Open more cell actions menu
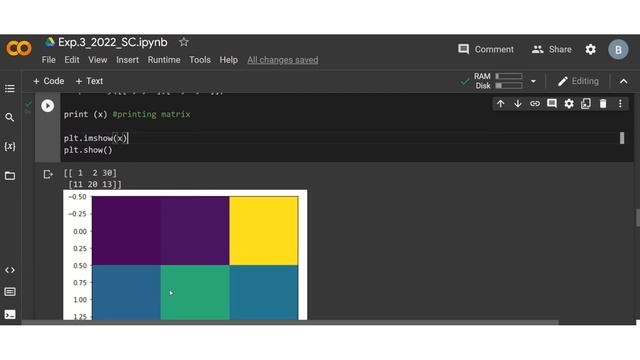Image resolution: width=640 pixels, height=360 pixels. [620, 104]
